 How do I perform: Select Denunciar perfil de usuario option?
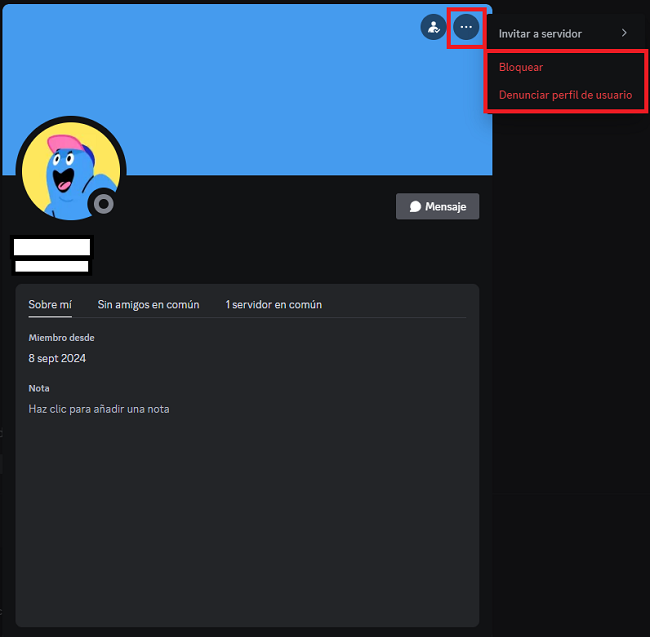[565, 95]
